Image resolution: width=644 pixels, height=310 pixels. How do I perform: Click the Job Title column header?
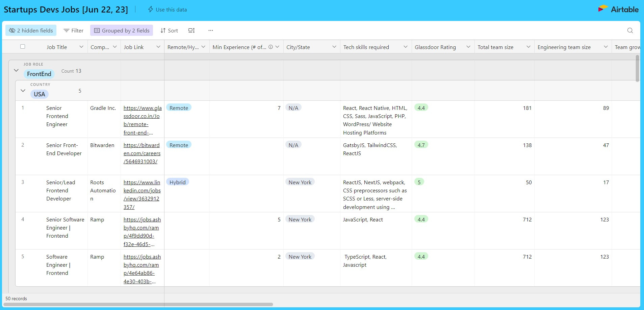(57, 47)
